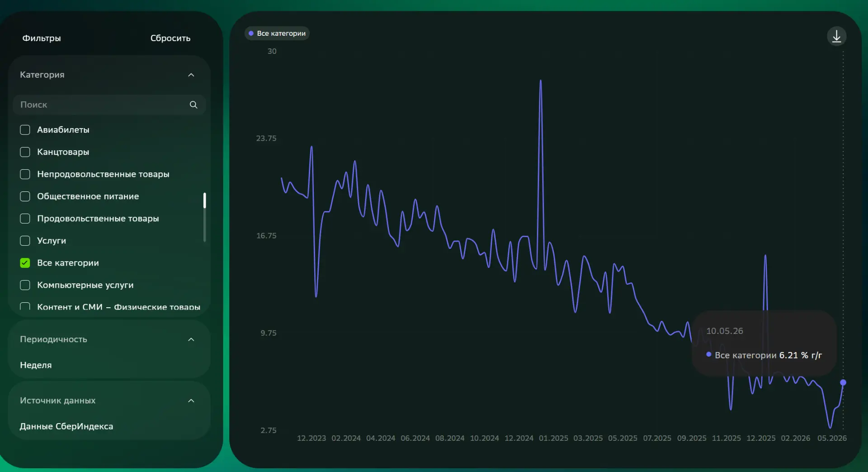Click the purple dot in the legend chip
This screenshot has height=472, width=868.
point(251,33)
